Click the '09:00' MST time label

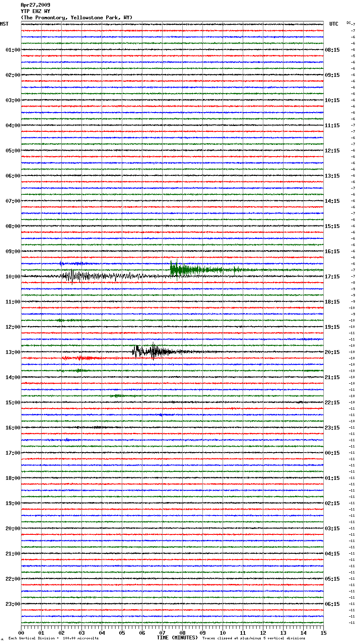click(x=13, y=251)
